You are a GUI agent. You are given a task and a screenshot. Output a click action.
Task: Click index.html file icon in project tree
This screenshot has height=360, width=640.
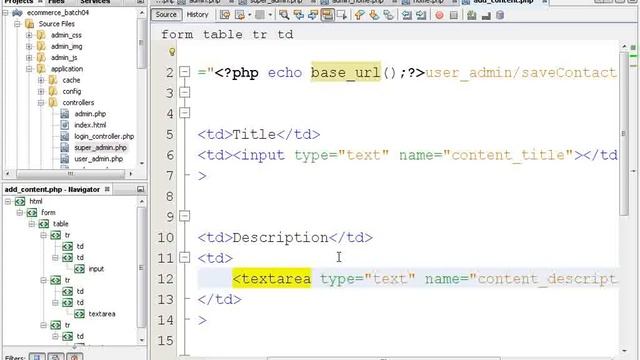(64, 125)
